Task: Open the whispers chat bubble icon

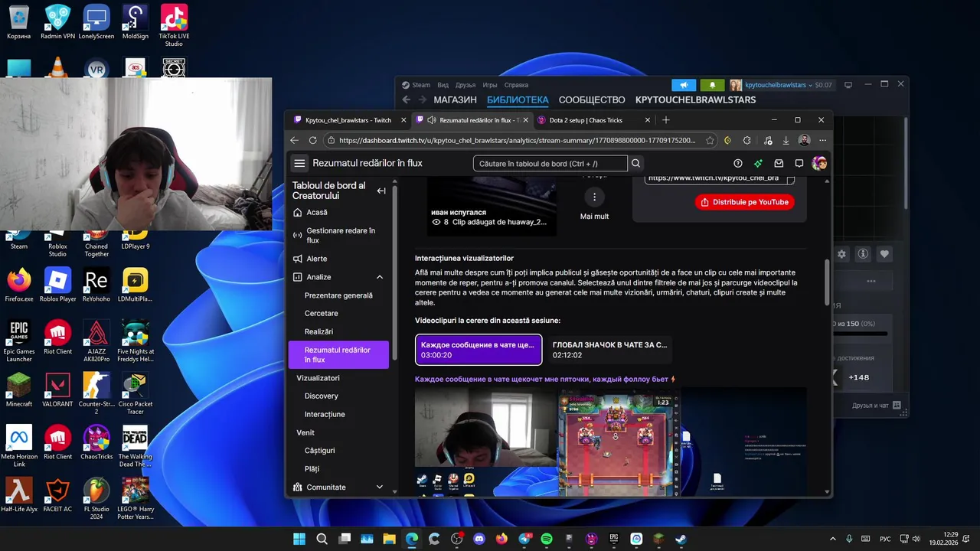Action: point(799,163)
